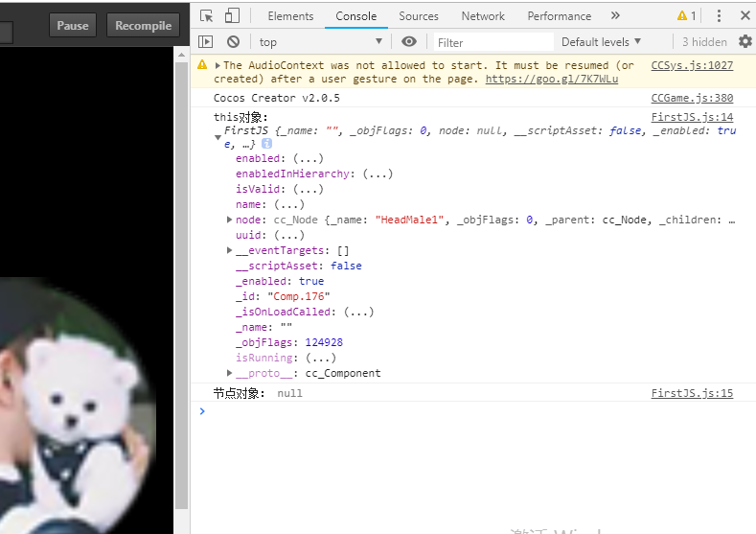The width and height of the screenshot is (756, 534).
Task: Show the console sidebar
Action: [205, 42]
